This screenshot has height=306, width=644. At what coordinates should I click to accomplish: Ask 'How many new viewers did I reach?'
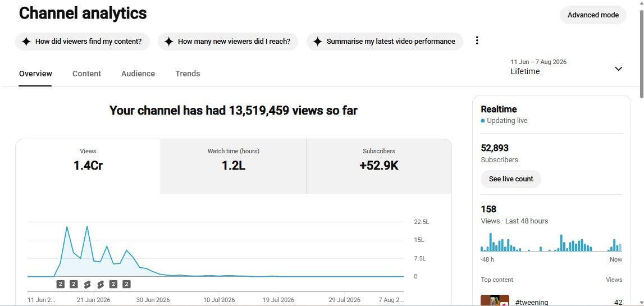228,42
